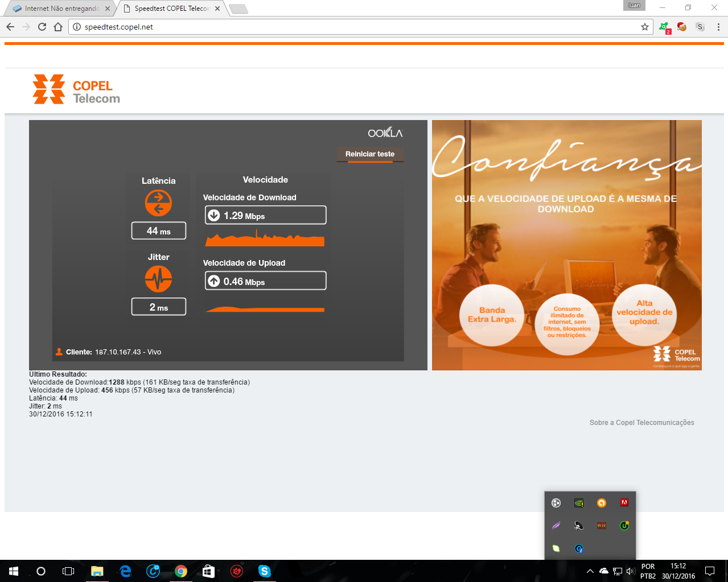Screen dimensions: 728x582
Task: Bookmark this page with the star
Action: click(645, 27)
